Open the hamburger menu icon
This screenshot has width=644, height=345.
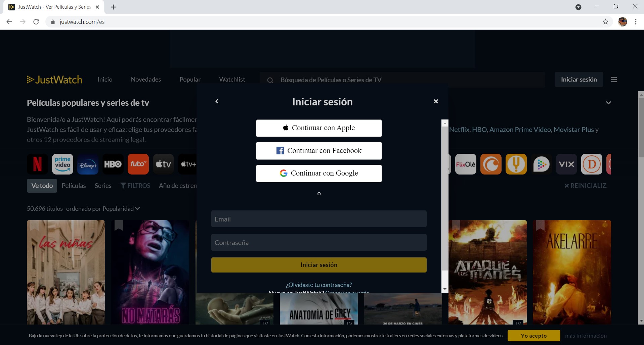point(614,80)
